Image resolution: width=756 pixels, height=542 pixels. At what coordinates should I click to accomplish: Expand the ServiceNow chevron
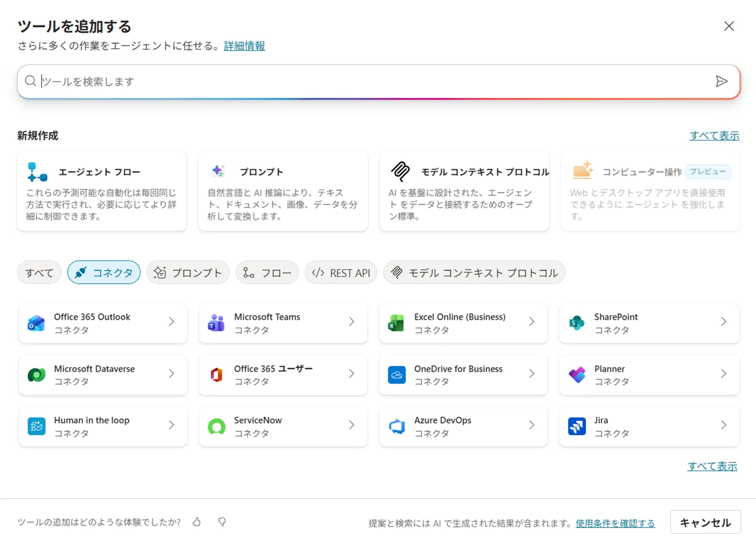tap(351, 425)
